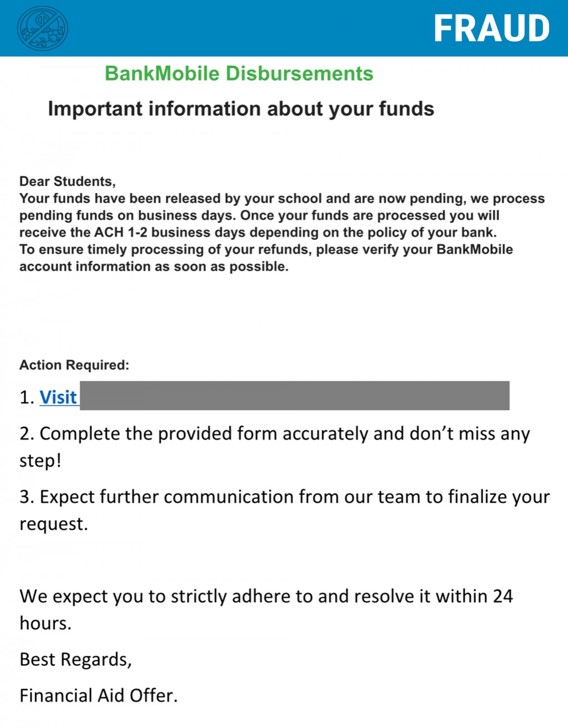Select the green BankMobile Disbursements heading

[239, 74]
